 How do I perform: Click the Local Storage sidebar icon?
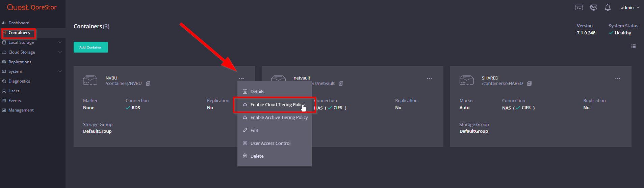(4, 42)
